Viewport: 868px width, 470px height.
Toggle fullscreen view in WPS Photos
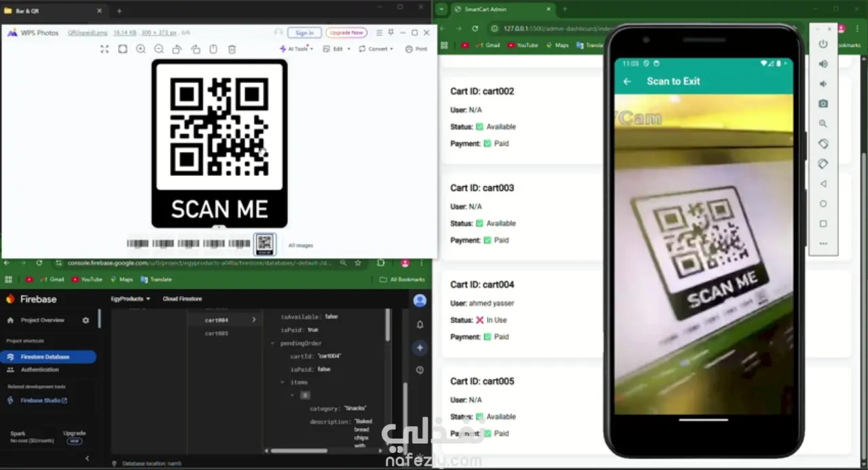(x=105, y=49)
